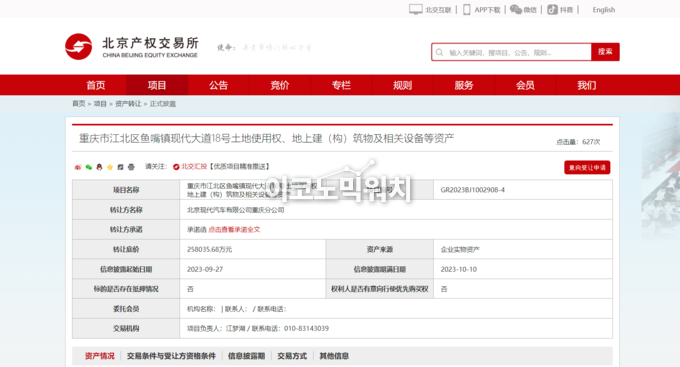Select the 其他信息 tab
The height and width of the screenshot is (367, 680).
(x=334, y=356)
